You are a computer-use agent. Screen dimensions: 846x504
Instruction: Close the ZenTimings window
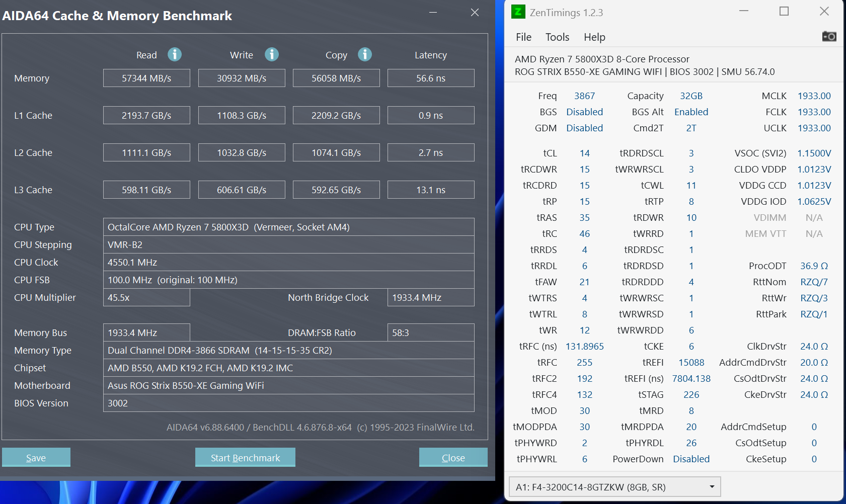pyautogui.click(x=824, y=11)
